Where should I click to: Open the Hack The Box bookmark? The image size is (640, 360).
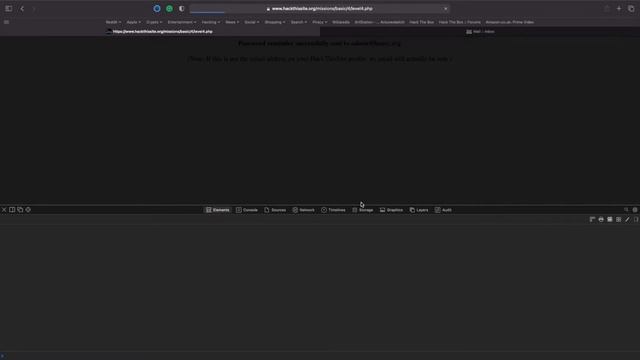tap(422, 22)
